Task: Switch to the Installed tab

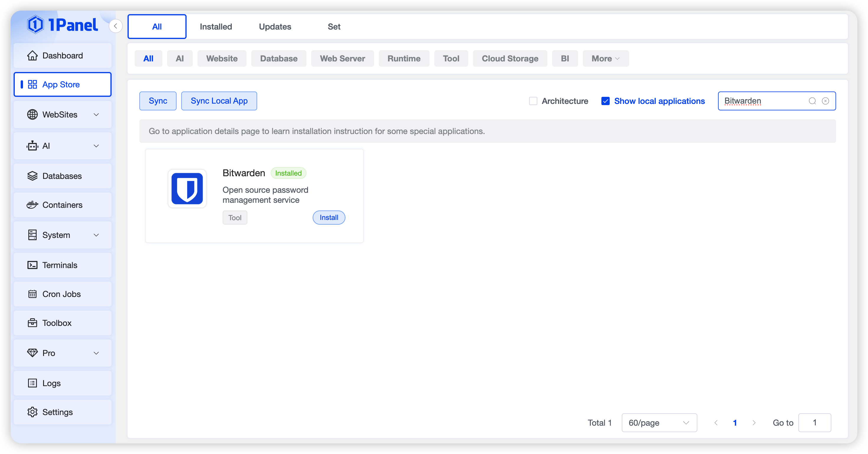Action: click(x=216, y=27)
